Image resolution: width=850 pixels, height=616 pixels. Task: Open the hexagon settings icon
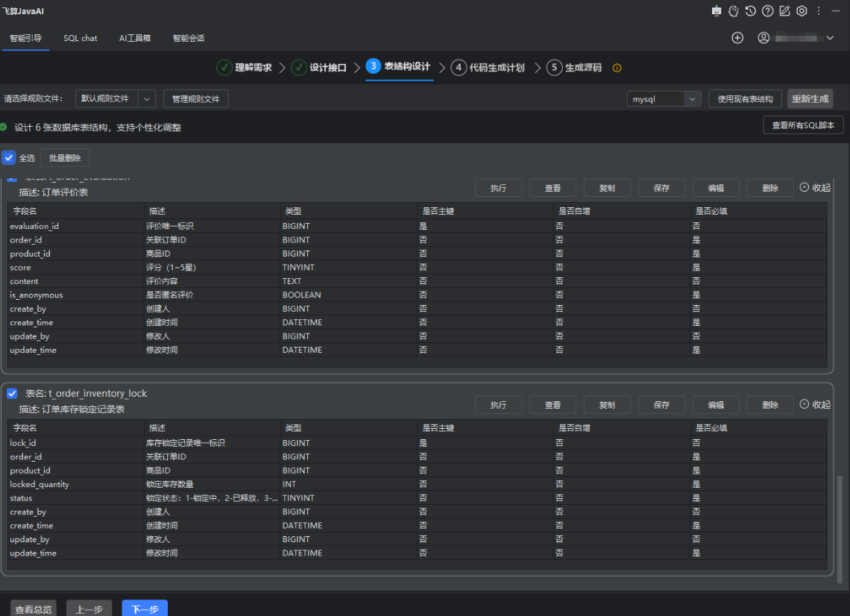tap(802, 11)
